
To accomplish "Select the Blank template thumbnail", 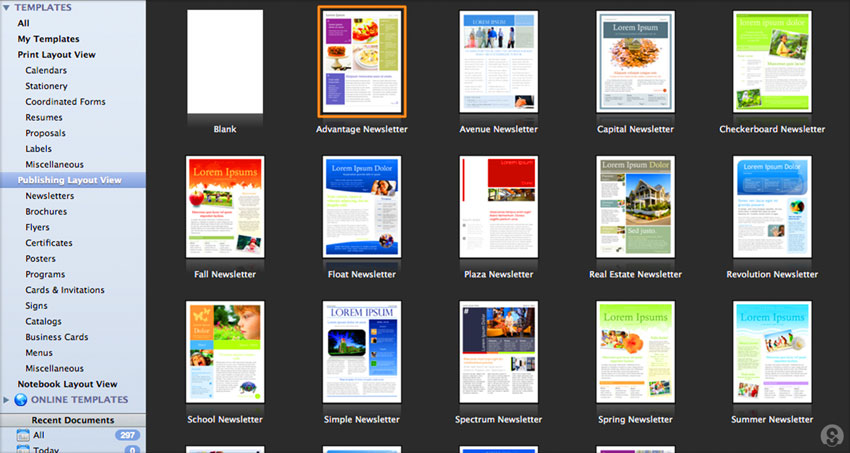I will 225,62.
